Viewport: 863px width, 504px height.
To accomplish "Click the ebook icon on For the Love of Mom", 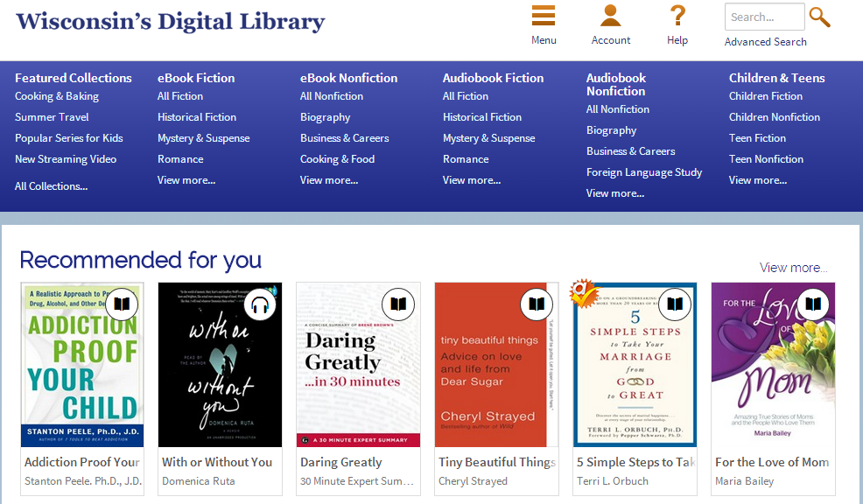I will pos(813,304).
